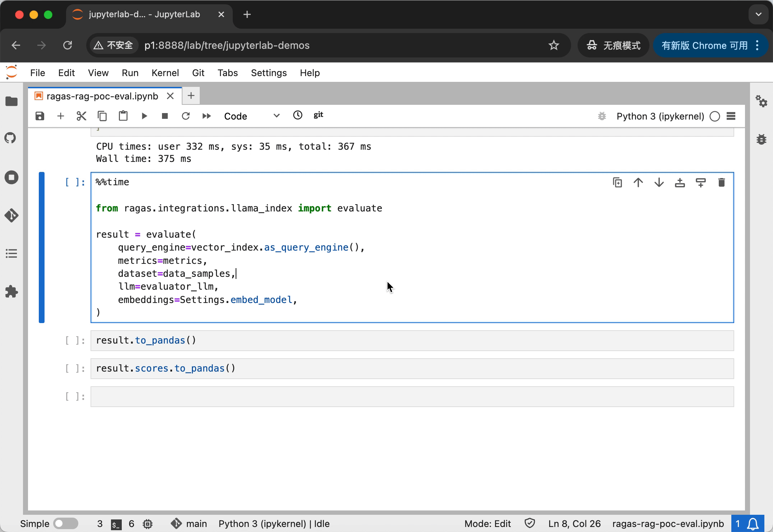Cut the selected cell with the scissors icon

tap(82, 116)
